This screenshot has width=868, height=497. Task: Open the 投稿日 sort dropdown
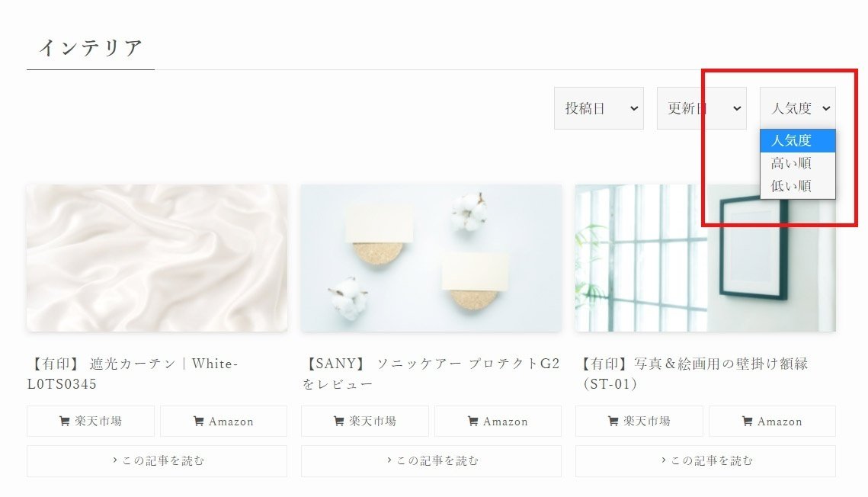(x=598, y=108)
